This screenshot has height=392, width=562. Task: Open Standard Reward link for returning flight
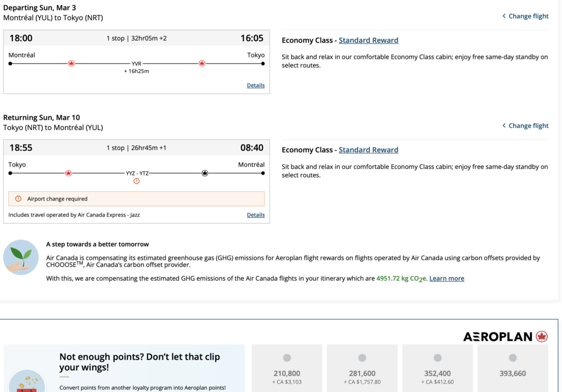click(x=368, y=150)
